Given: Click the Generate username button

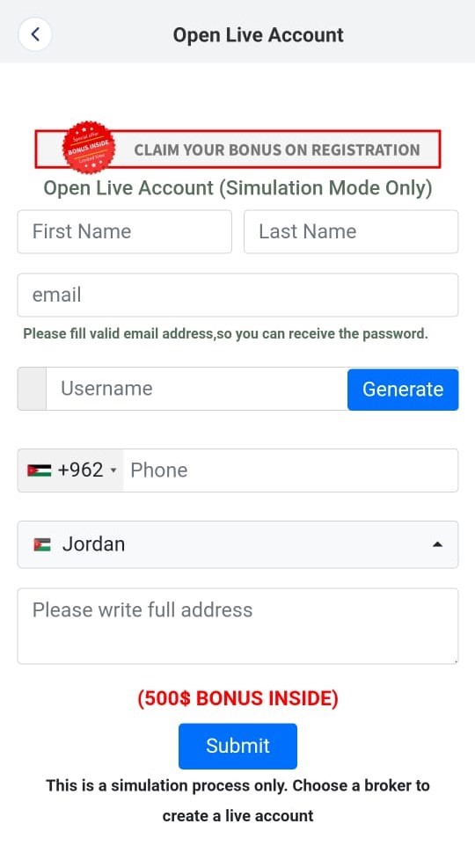Looking at the screenshot, I should coord(403,390).
